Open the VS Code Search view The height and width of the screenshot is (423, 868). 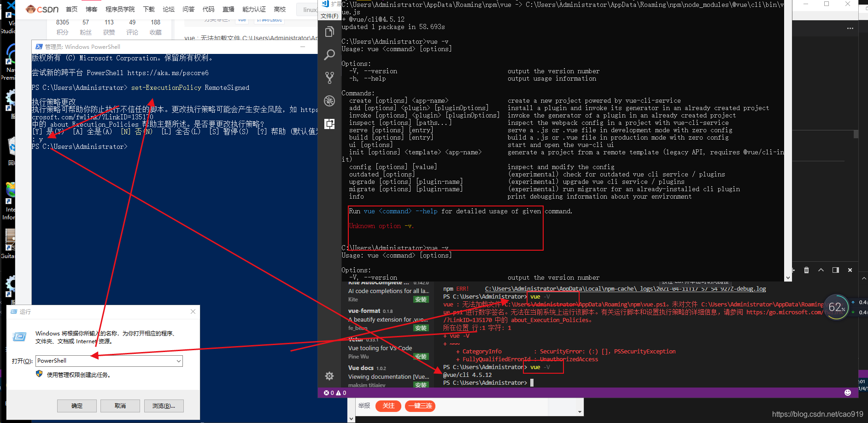(x=329, y=55)
